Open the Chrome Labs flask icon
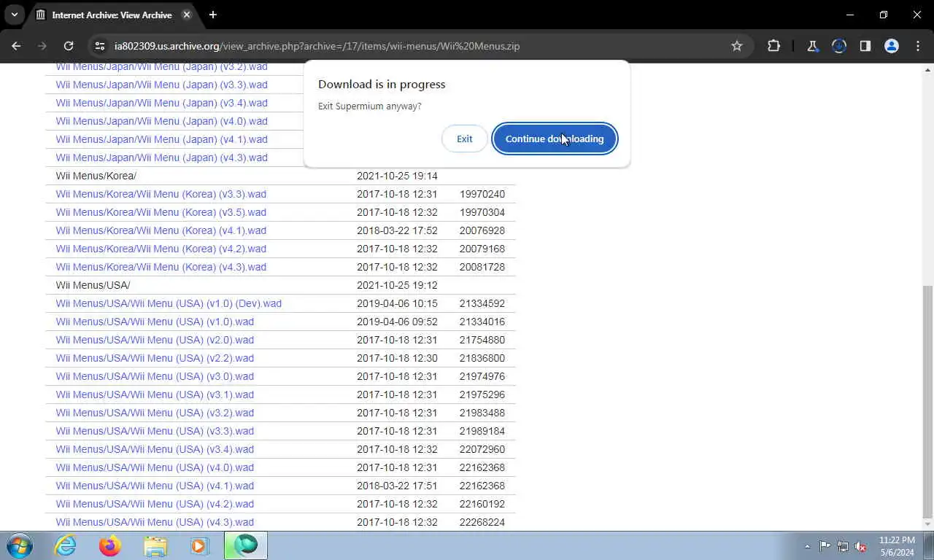 [x=812, y=46]
